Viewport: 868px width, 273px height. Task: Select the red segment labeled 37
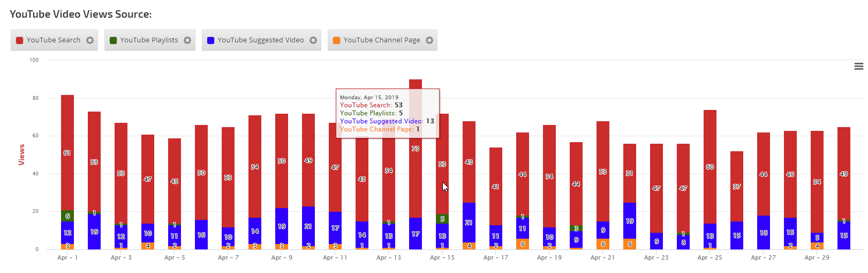[x=737, y=187]
